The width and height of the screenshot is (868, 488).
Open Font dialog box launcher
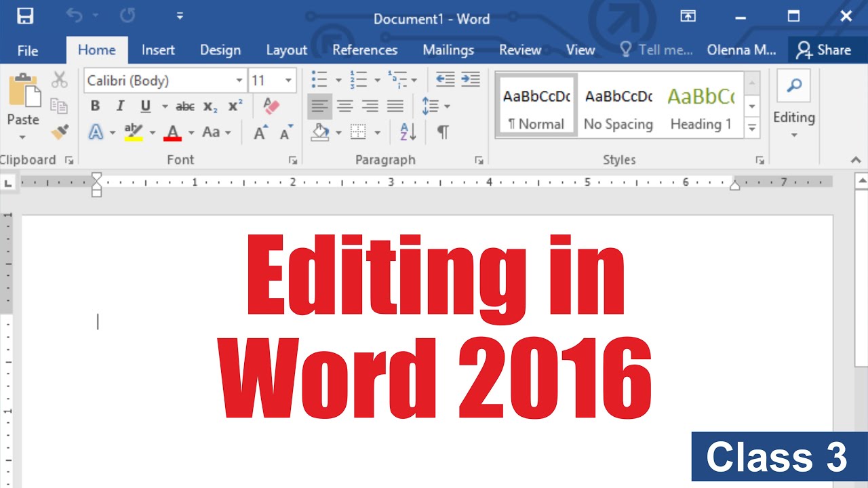point(293,160)
